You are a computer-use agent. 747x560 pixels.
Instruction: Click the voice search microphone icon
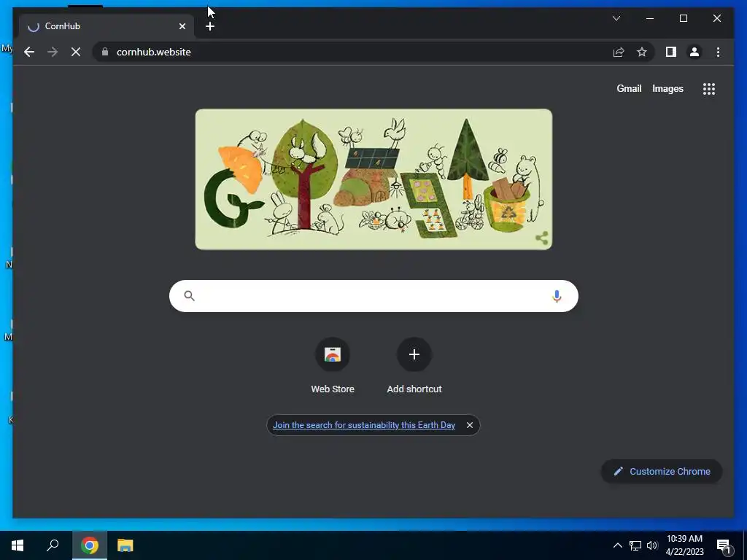(557, 296)
